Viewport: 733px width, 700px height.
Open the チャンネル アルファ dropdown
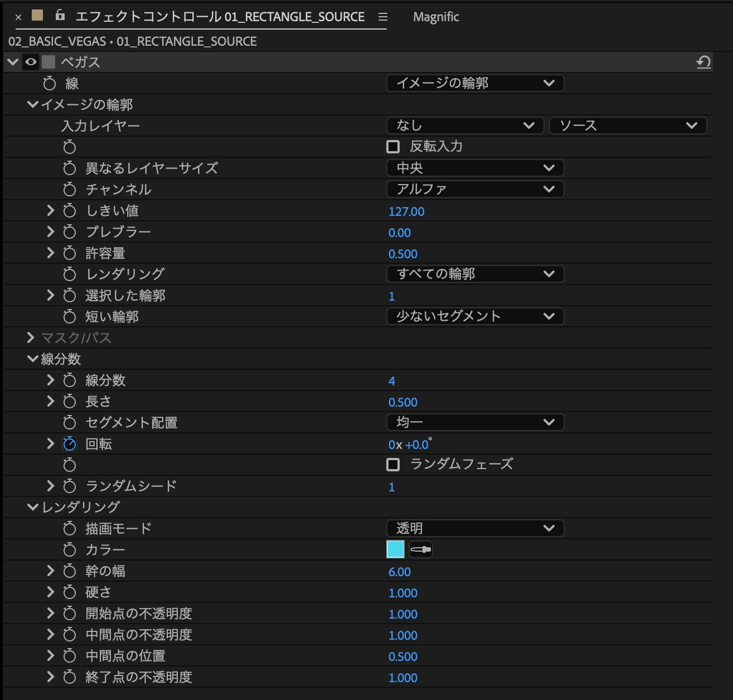[475, 189]
